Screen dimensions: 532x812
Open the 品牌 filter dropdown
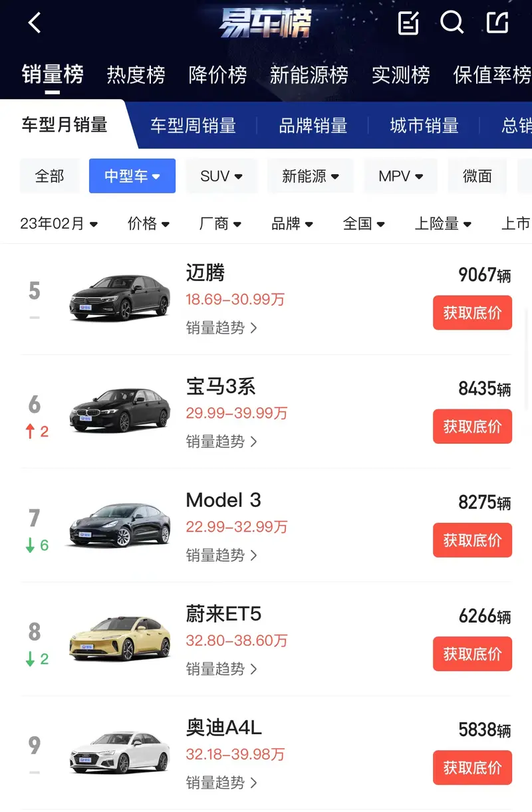(x=292, y=224)
